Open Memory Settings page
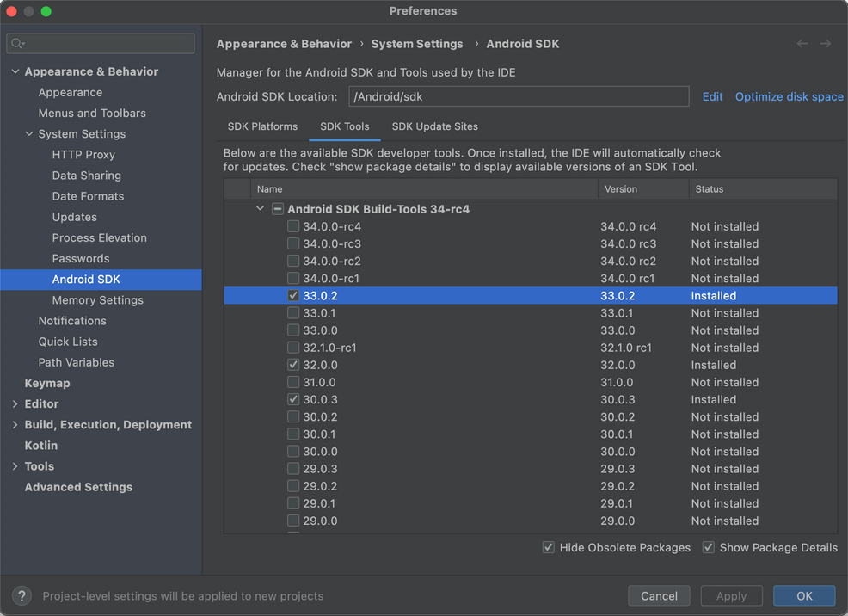Screen dimensions: 848x616 point(98,300)
